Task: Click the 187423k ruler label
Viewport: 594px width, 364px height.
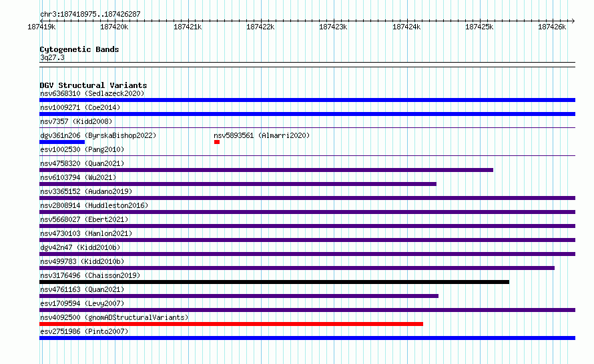Action: 333,27
